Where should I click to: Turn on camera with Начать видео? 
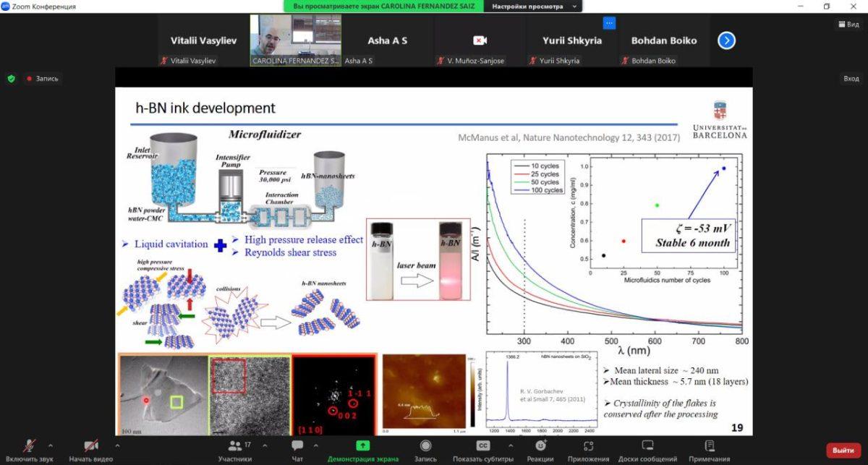coord(91,446)
